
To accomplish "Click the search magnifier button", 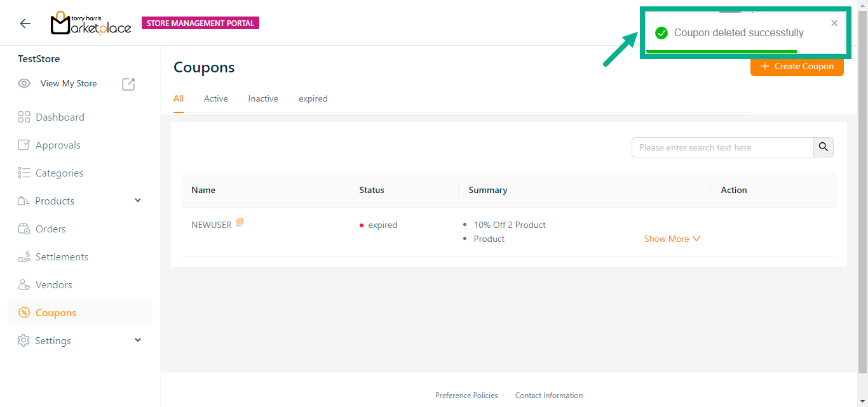I will [x=823, y=147].
